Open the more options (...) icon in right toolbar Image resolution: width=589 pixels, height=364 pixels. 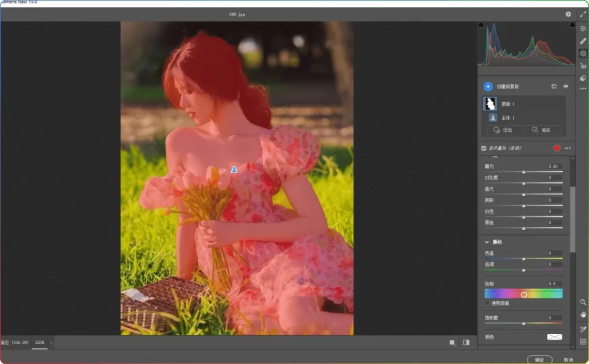click(583, 88)
